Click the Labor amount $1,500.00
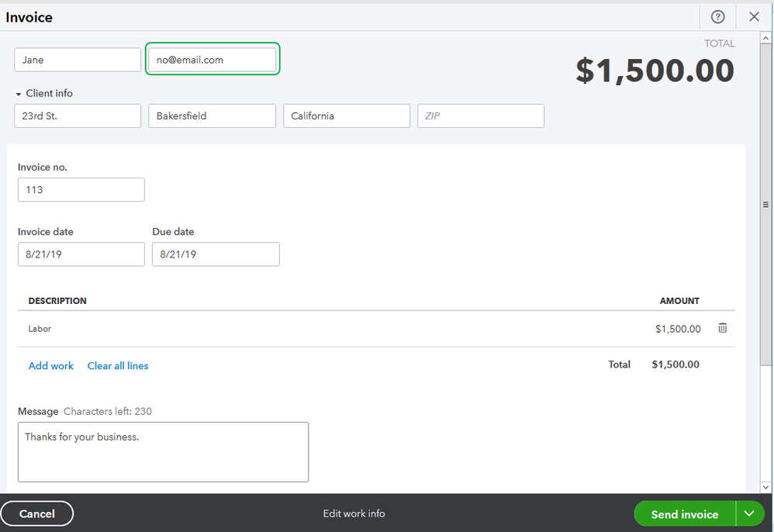 tap(678, 329)
